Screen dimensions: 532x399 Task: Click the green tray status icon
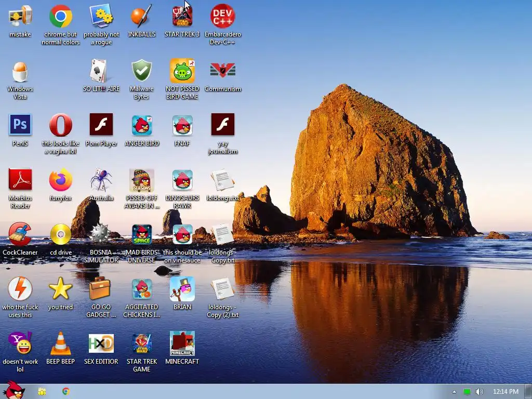pos(467,392)
